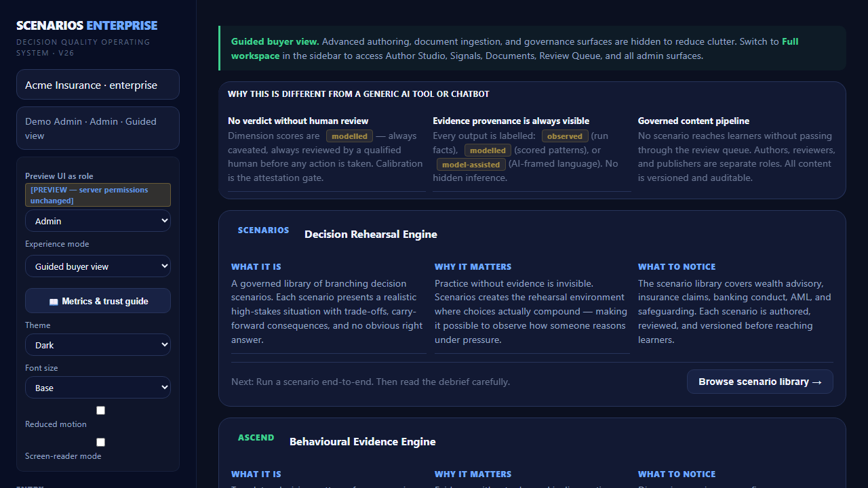Click the Browse scenario library button
Image resolution: width=868 pixels, height=488 pixels.
click(x=760, y=382)
